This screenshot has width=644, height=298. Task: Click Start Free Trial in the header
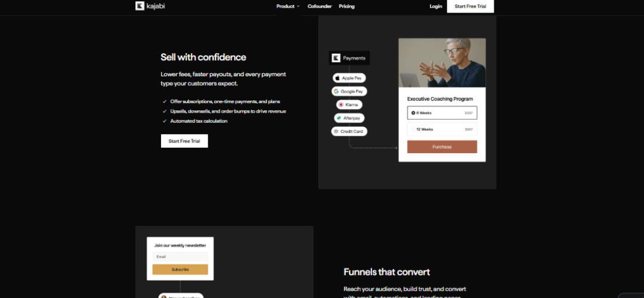pos(470,6)
